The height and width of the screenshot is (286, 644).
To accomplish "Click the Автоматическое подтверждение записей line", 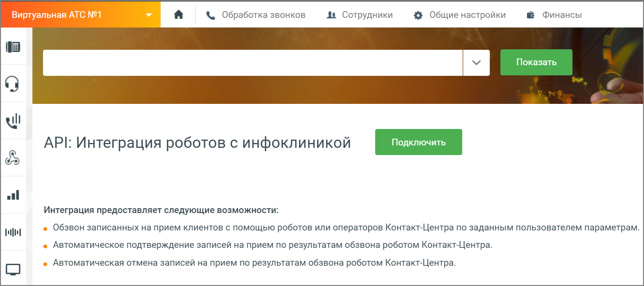I will click(x=273, y=245).
